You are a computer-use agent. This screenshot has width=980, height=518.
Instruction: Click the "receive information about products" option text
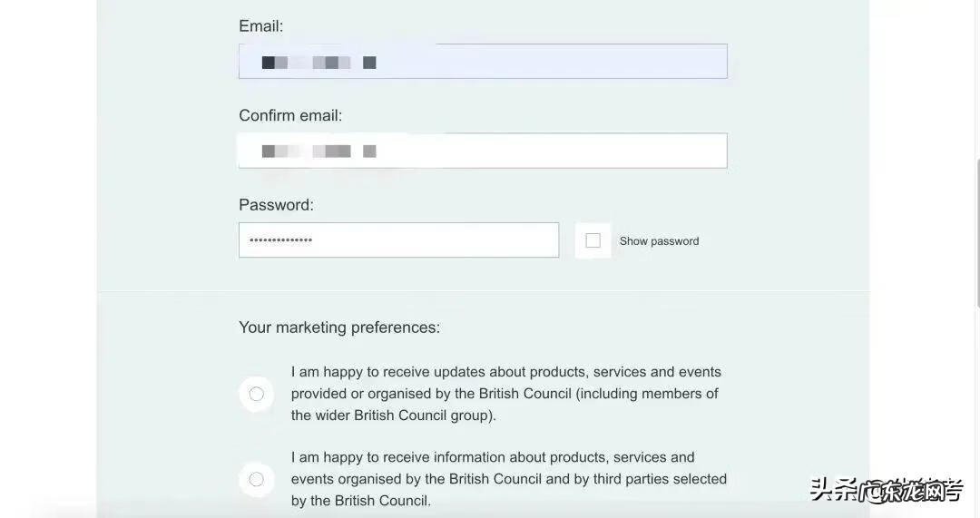[x=493, y=457]
